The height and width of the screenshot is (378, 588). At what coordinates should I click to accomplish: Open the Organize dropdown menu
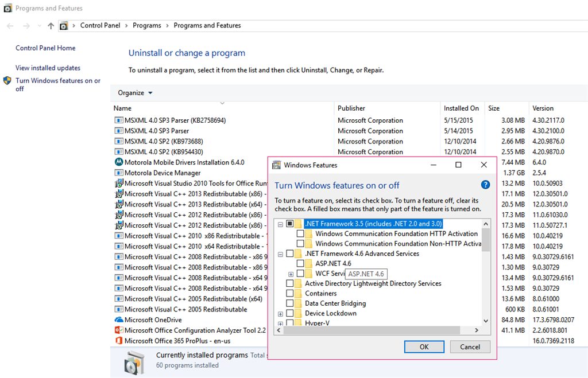click(135, 93)
